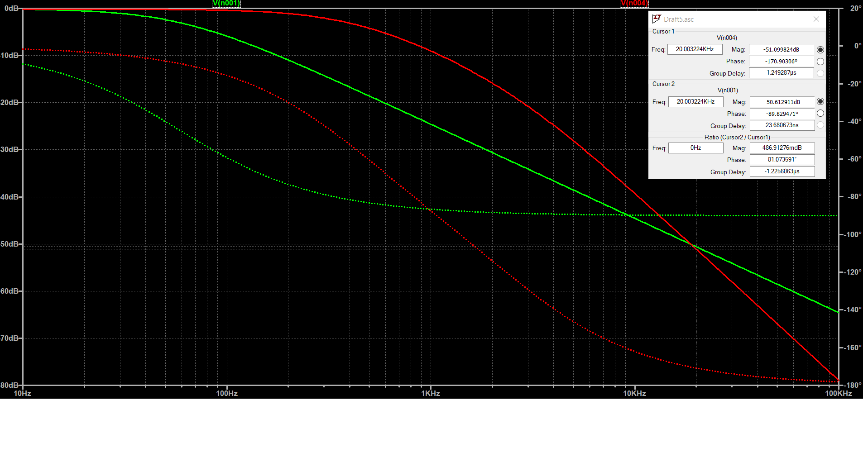Click Cursor 2 Group Delay value field
This screenshot has height=462, width=868.
[782, 125]
